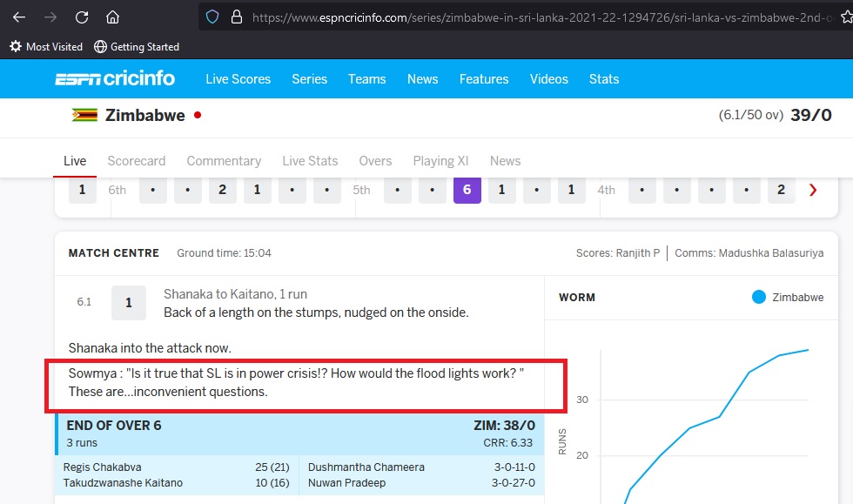The width and height of the screenshot is (853, 504).
Task: Open the Live Scores menu
Action: pos(238,79)
